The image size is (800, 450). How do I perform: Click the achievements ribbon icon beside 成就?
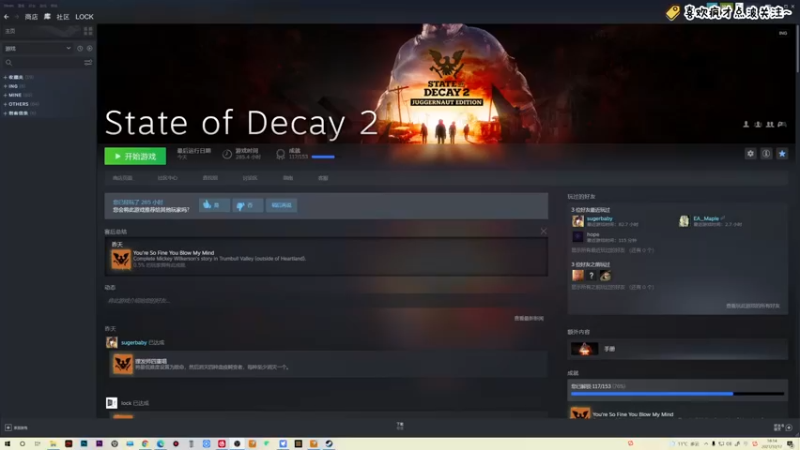tap(280, 154)
